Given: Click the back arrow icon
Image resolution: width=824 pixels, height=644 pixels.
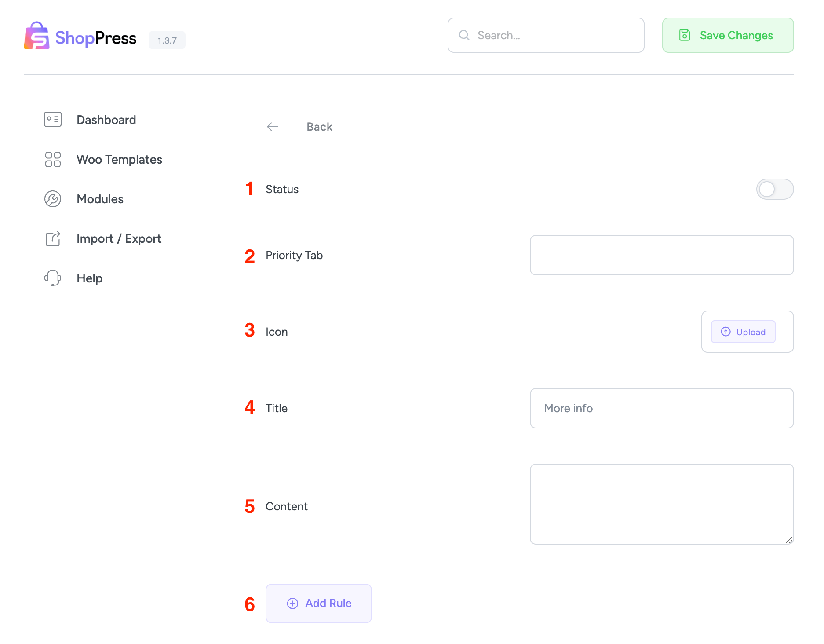Looking at the screenshot, I should [273, 127].
